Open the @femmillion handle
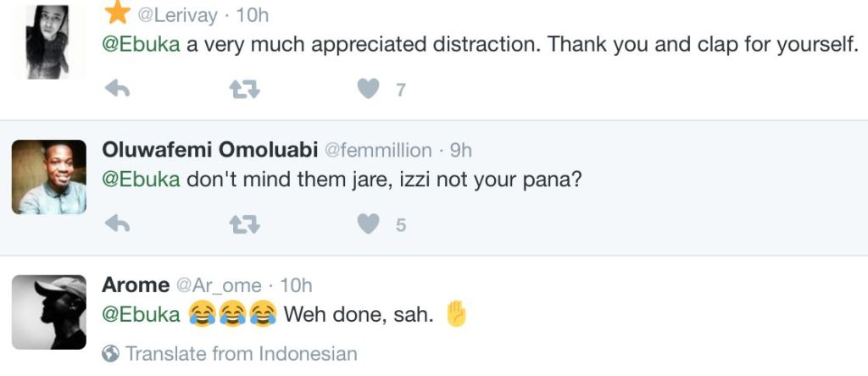 379,151
